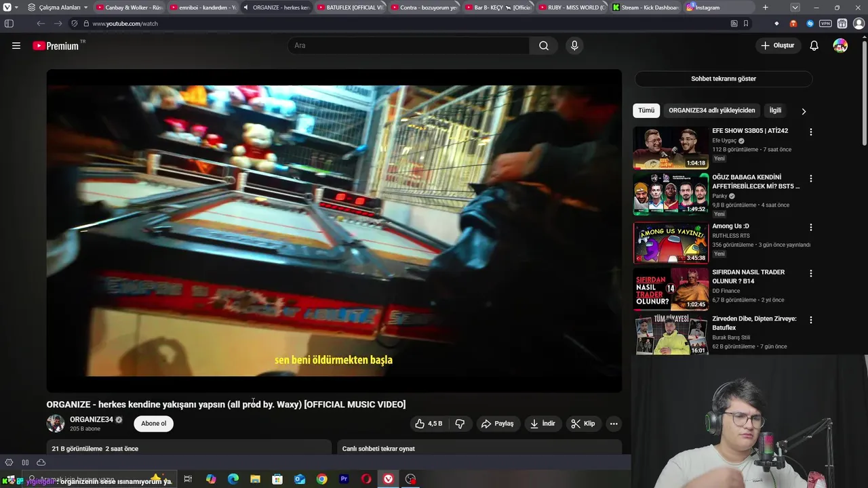The height and width of the screenshot is (488, 868).
Task: Click the Klip button
Action: point(583,424)
